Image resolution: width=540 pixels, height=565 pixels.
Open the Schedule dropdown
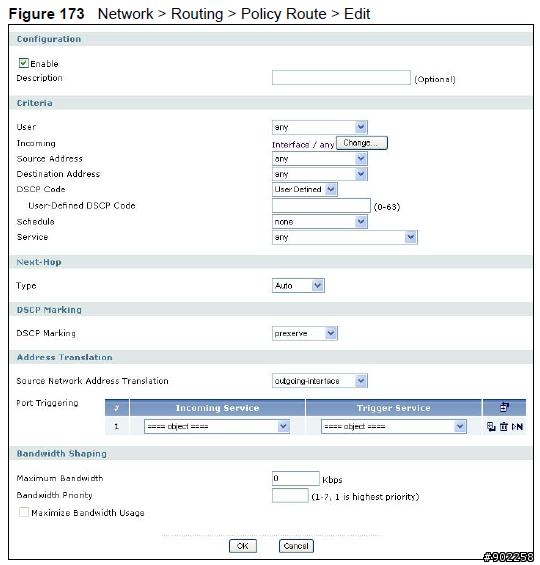pos(320,222)
